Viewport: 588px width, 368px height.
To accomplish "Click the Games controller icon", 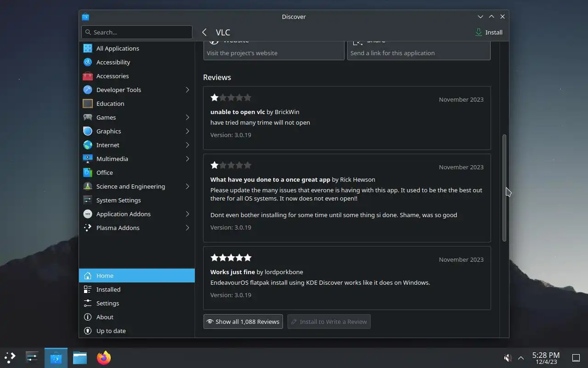I will 88,117.
